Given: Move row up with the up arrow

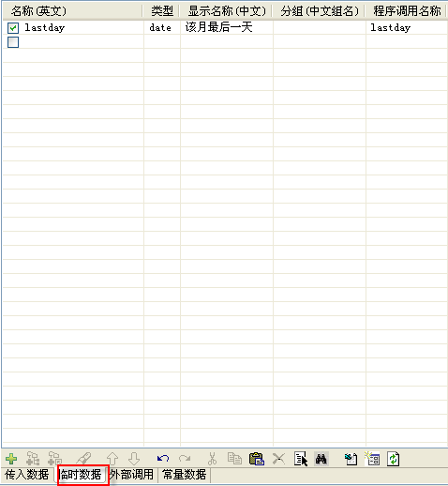Looking at the screenshot, I should [112, 459].
